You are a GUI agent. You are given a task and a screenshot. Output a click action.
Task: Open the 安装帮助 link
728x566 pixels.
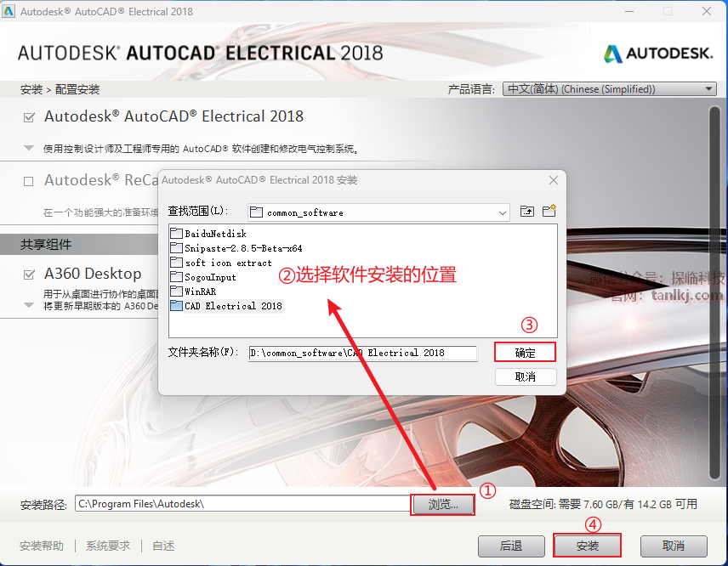click(x=42, y=546)
